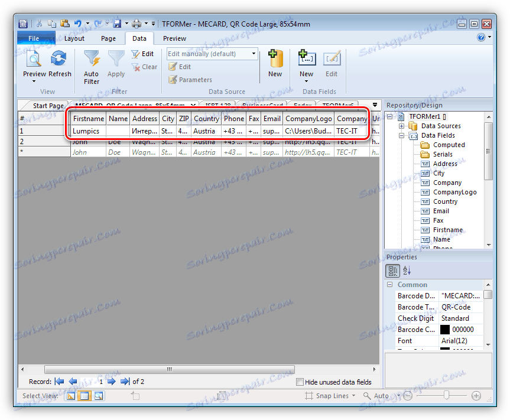Switch to Design view icon
Viewport: 510px width, 420px height.
pyautogui.click(x=70, y=396)
